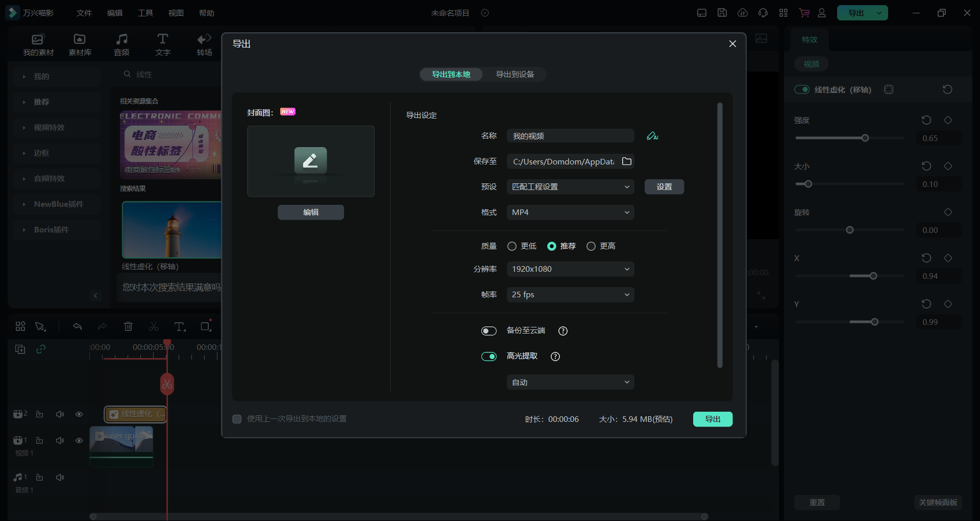Disable the 高光提取 toggle switch
This screenshot has height=521, width=980.
489,357
